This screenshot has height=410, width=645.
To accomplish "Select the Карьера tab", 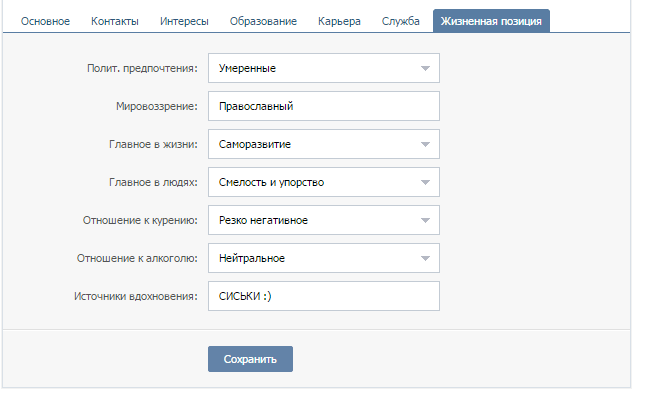I will pyautogui.click(x=339, y=21).
